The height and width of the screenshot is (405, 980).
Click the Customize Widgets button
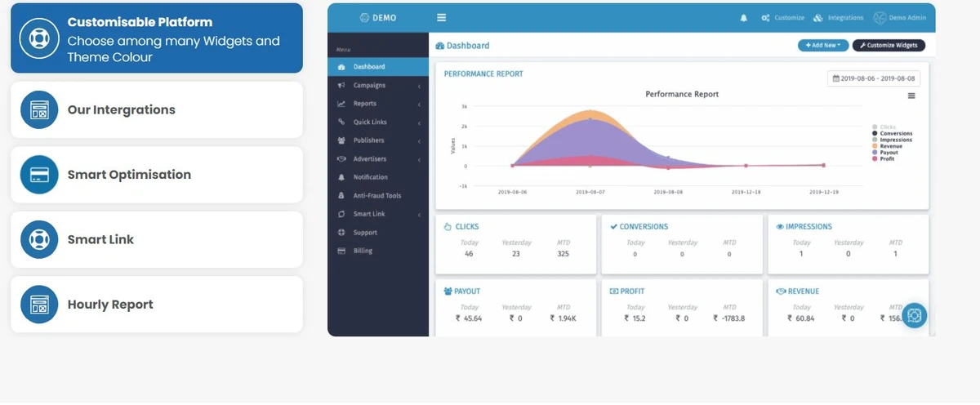[x=889, y=46]
